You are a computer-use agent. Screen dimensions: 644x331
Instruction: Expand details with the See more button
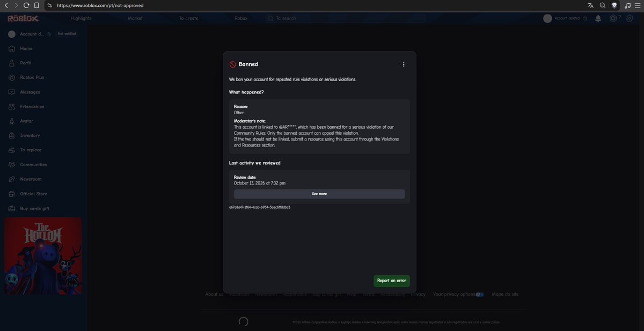click(x=319, y=194)
